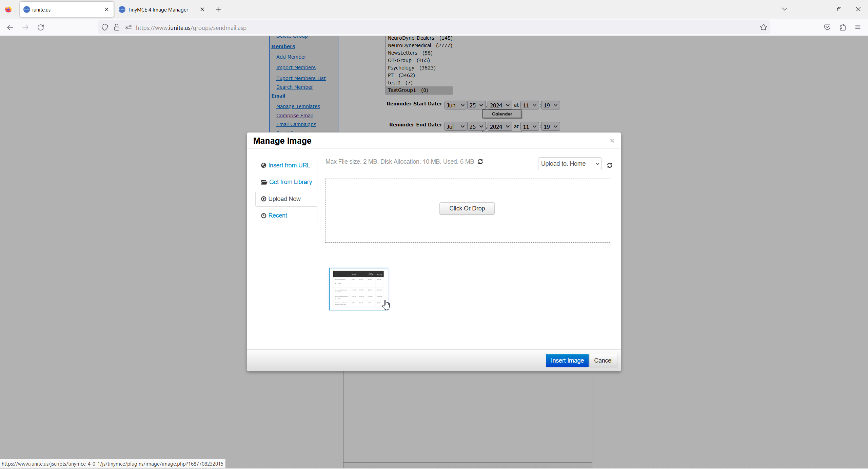Bookmark this page with the star icon

point(763,27)
